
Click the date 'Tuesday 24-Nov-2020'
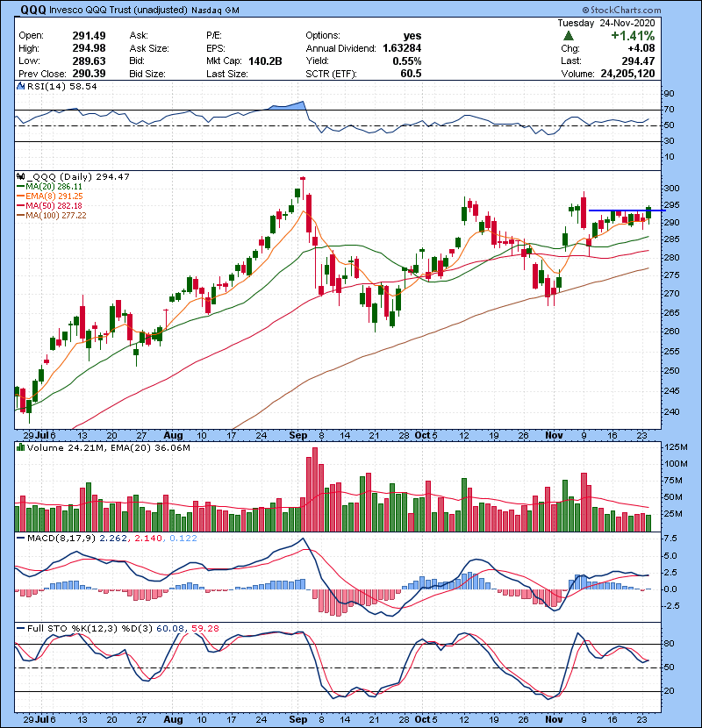pyautogui.click(x=606, y=23)
